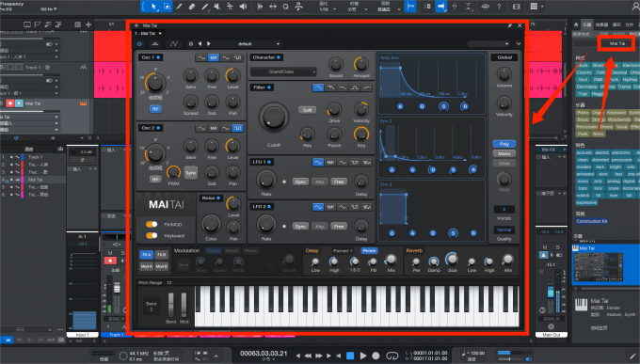
Task: Go to previous preset arrow
Action: tap(200, 43)
